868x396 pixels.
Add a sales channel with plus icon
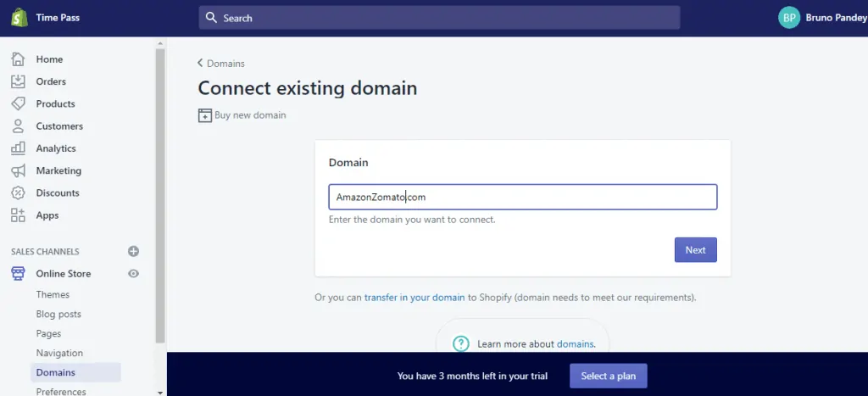(133, 252)
